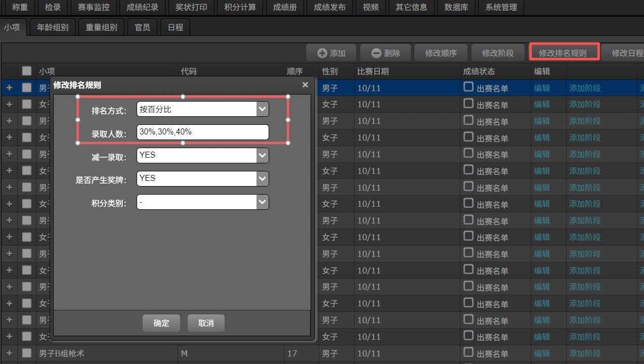Open the 系统管理 menu
This screenshot has height=364, width=644.
pyautogui.click(x=501, y=8)
